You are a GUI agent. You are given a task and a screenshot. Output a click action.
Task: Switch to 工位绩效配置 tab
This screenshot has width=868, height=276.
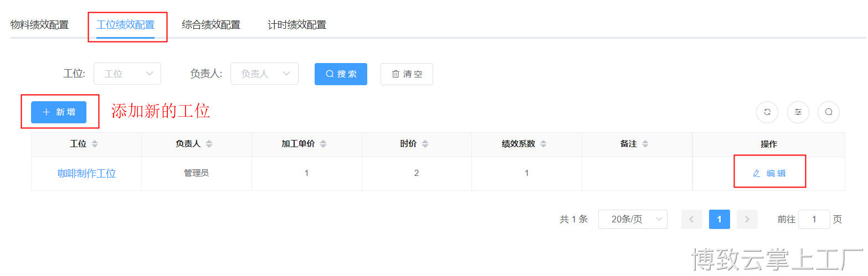coord(125,25)
